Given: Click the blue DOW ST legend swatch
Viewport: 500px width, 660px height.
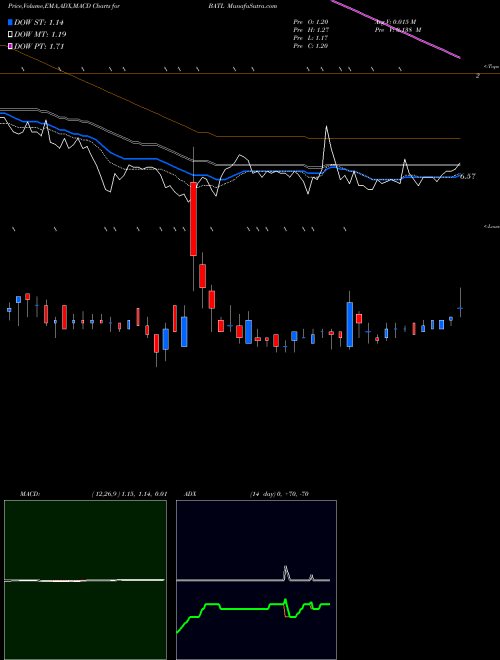Looking at the screenshot, I should pos(10,22).
